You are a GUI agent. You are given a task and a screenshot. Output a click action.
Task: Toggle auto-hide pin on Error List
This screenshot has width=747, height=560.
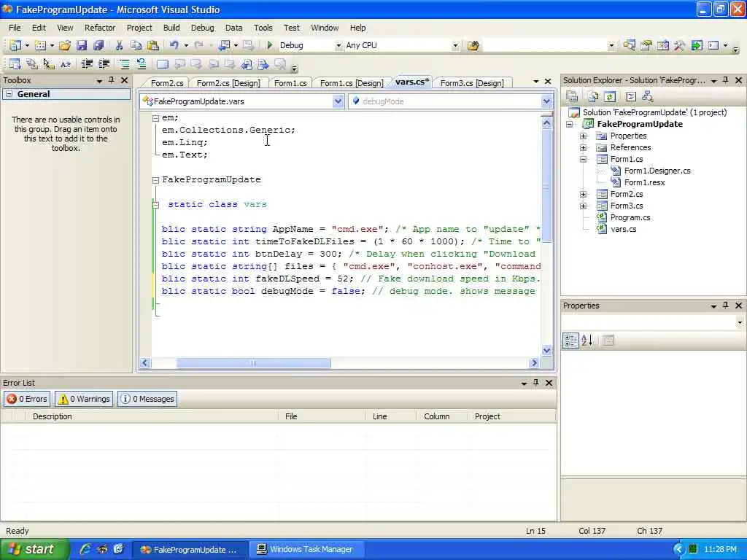(x=536, y=382)
